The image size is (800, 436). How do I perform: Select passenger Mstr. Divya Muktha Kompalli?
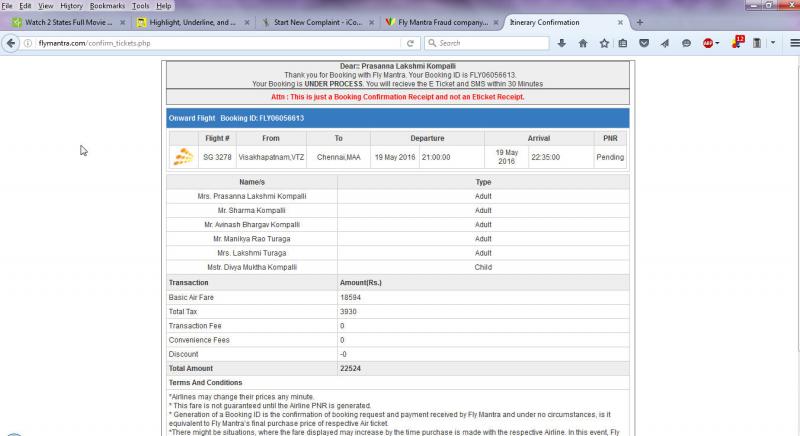click(252, 267)
